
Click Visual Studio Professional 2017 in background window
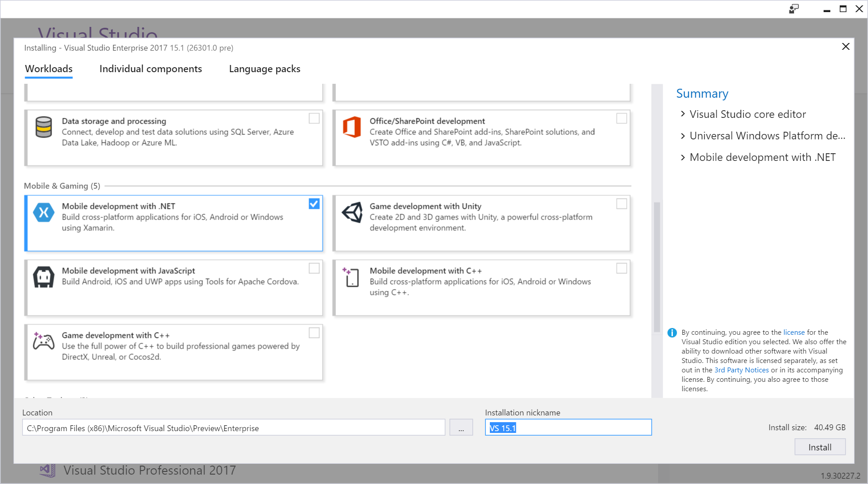click(x=150, y=470)
